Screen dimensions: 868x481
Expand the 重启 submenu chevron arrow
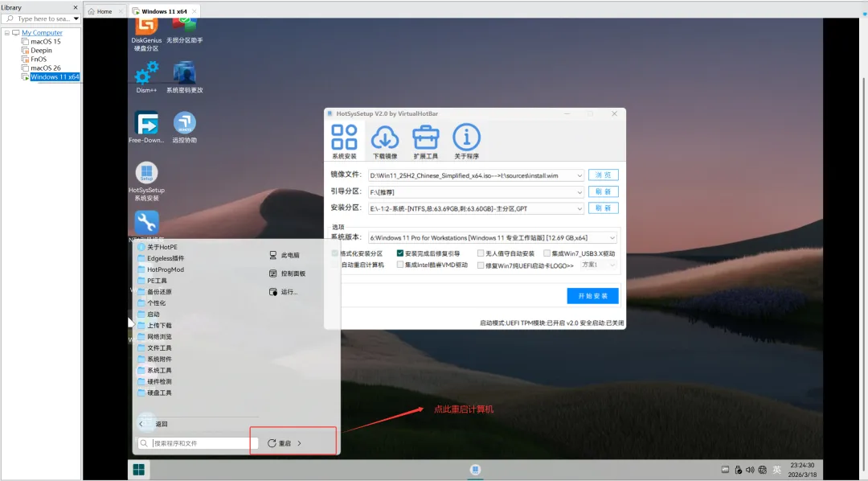300,443
